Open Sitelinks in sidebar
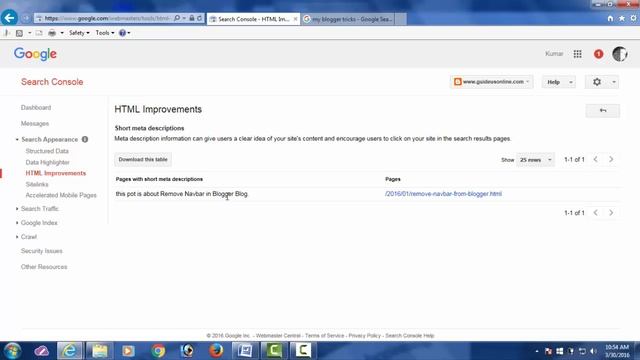The height and width of the screenshot is (360, 640). click(x=37, y=184)
